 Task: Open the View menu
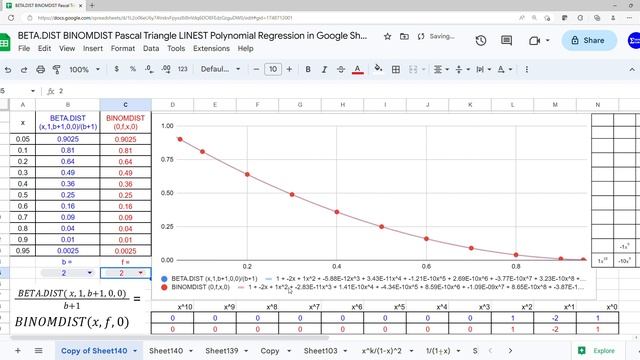(x=67, y=48)
